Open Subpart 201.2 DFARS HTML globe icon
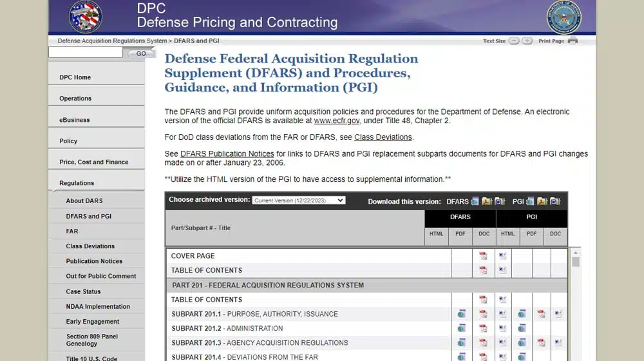Screen dimensions: 644x361 (x=461, y=328)
